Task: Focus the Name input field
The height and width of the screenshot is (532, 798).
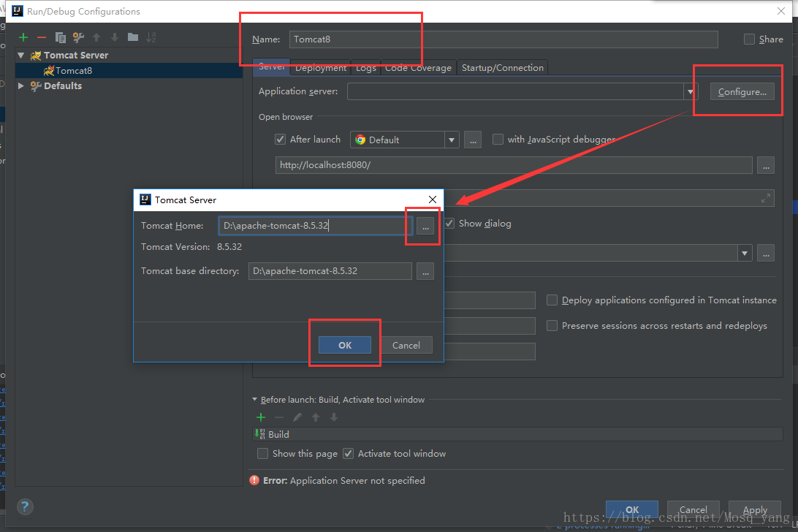Action: click(x=503, y=39)
